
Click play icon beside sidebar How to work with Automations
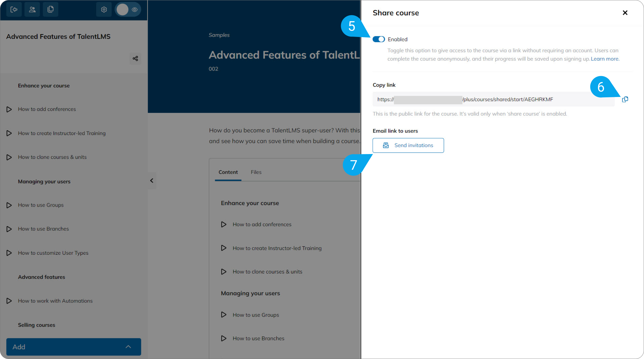[9, 301]
